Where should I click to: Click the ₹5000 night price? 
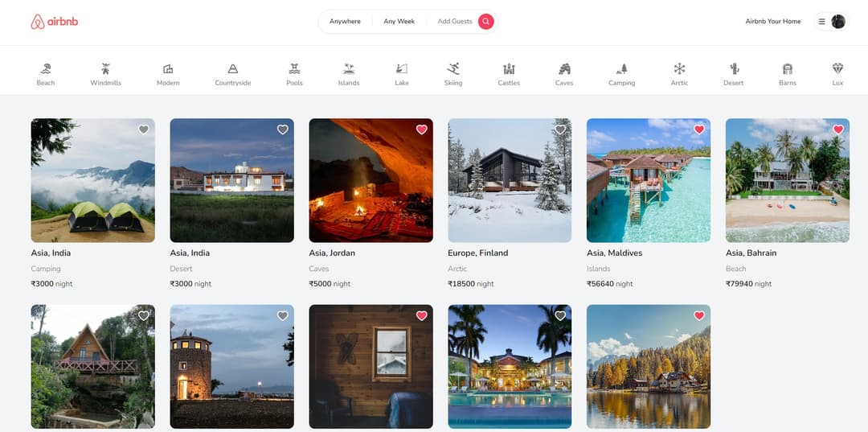330,283
